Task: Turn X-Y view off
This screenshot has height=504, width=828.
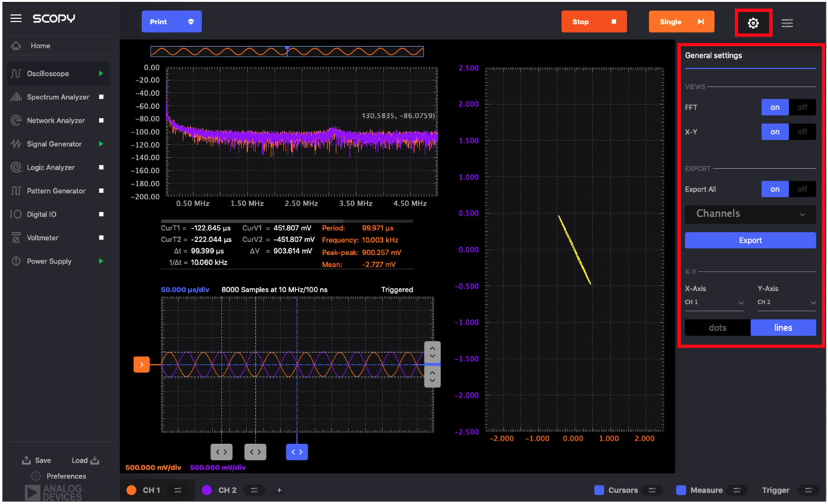Action: [802, 132]
